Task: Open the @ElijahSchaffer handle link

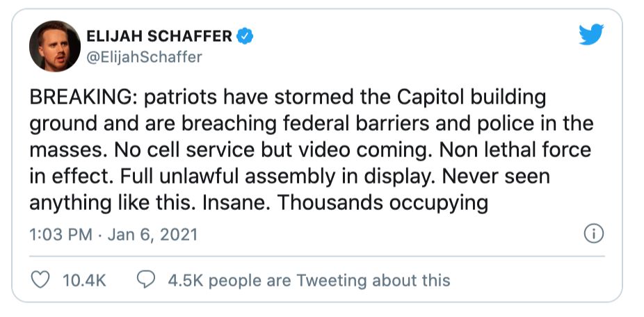Action: (143, 57)
